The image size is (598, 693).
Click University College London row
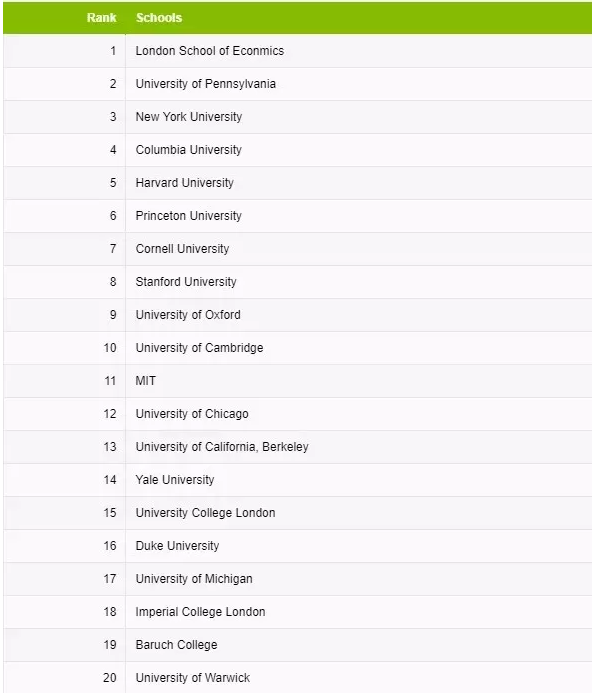point(297,513)
